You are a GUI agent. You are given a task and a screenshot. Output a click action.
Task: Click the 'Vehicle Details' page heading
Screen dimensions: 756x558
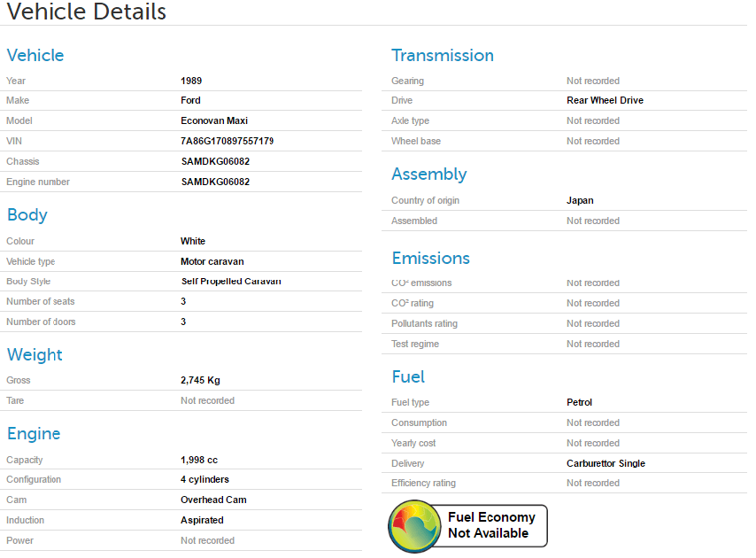(87, 12)
